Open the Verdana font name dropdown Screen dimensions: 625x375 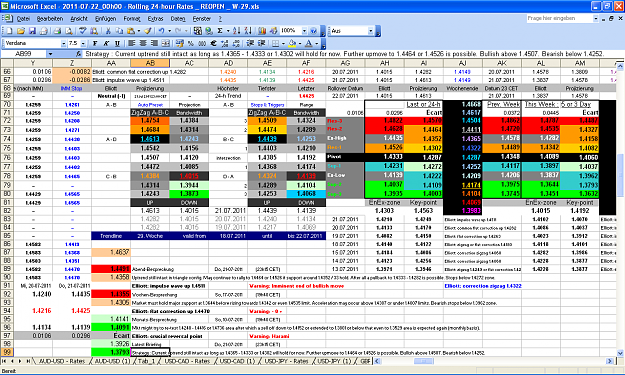coord(63,43)
